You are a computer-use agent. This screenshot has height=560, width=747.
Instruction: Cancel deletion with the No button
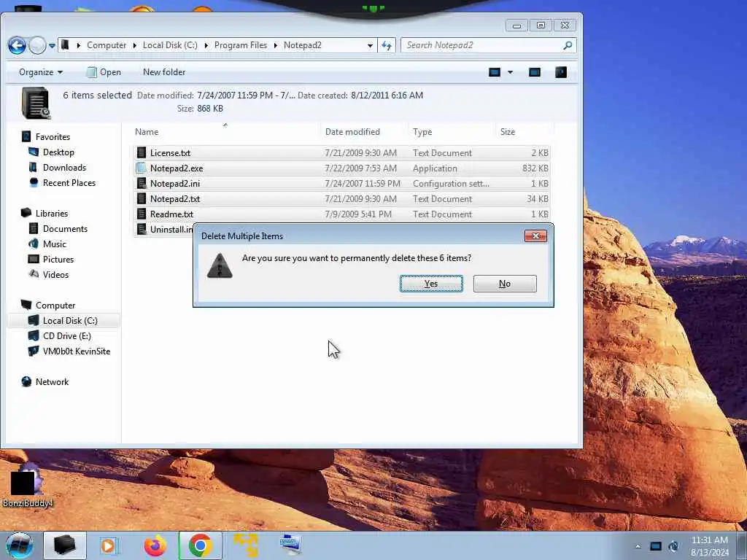(x=505, y=284)
